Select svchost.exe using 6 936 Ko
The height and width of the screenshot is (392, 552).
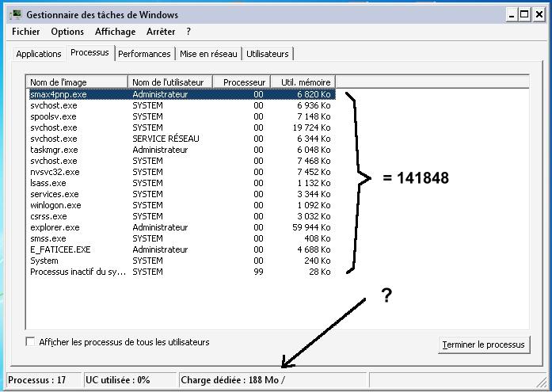pyautogui.click(x=181, y=105)
